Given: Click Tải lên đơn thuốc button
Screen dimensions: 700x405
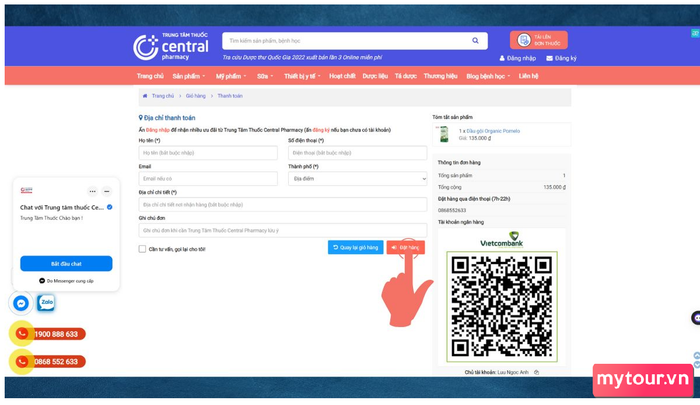Looking at the screenshot, I should [x=539, y=40].
